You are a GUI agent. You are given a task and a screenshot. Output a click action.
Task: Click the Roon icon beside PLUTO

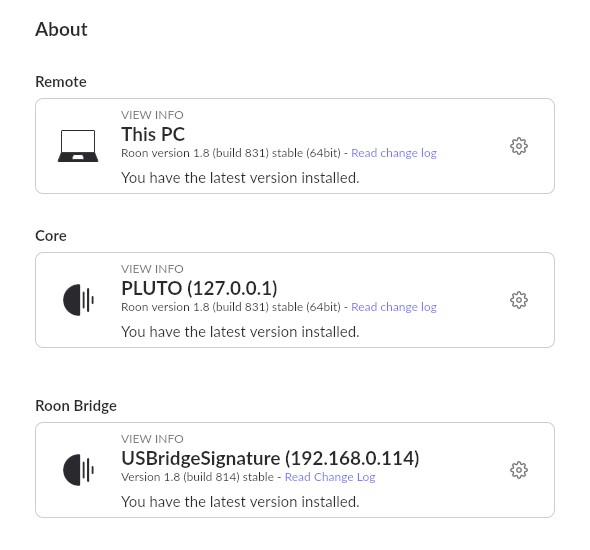click(78, 300)
